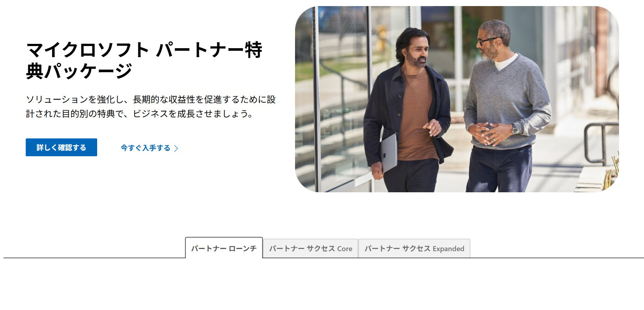Open the 今すぐ入手する link
Screen dimensions: 644x310
coord(149,148)
